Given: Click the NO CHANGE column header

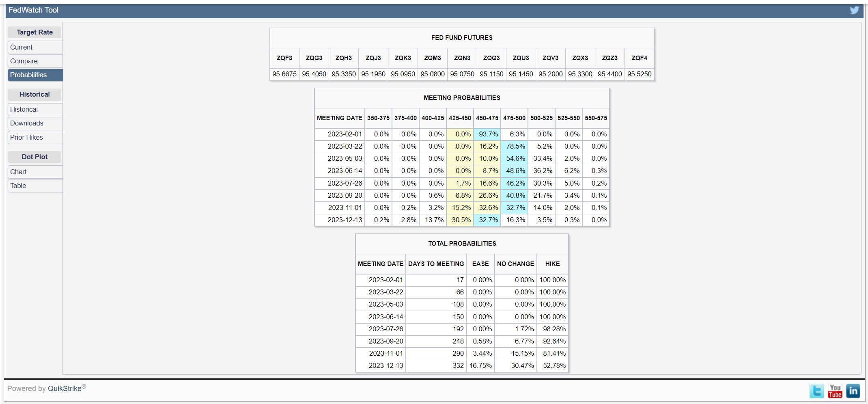Looking at the screenshot, I should click(516, 264).
